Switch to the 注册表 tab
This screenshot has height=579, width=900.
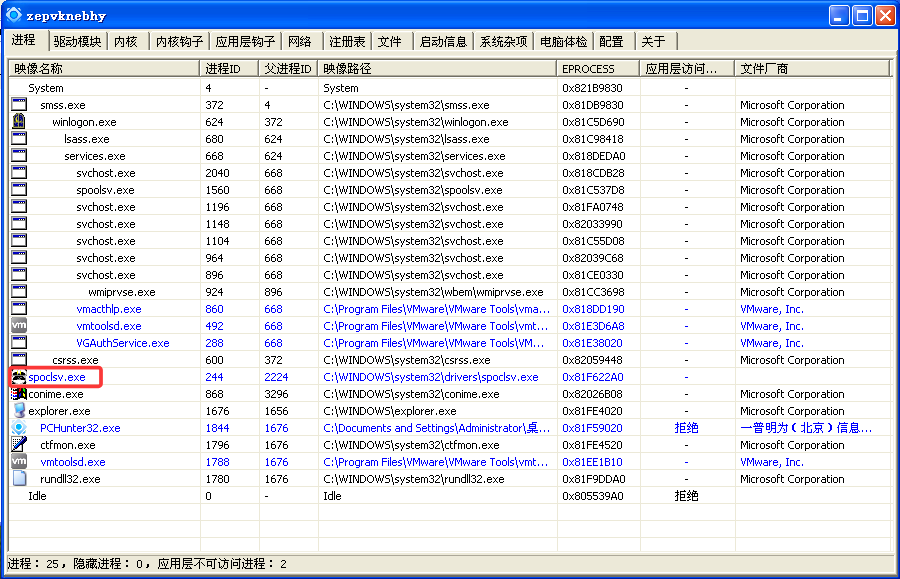coord(347,41)
